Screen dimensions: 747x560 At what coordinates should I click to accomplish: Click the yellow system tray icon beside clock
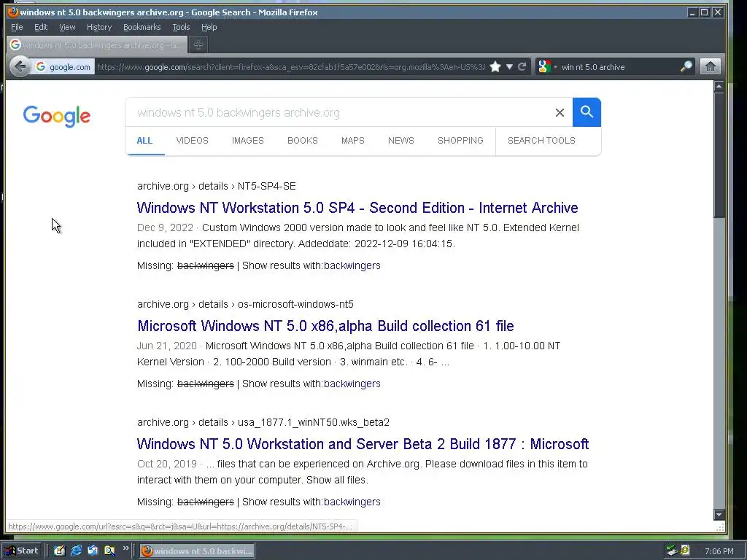[x=684, y=550]
